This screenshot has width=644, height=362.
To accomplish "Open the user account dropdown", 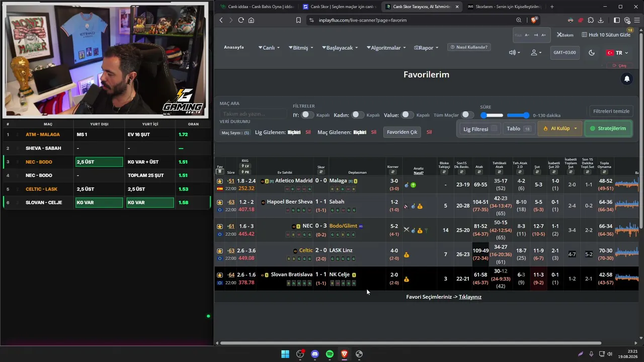I will (x=536, y=53).
